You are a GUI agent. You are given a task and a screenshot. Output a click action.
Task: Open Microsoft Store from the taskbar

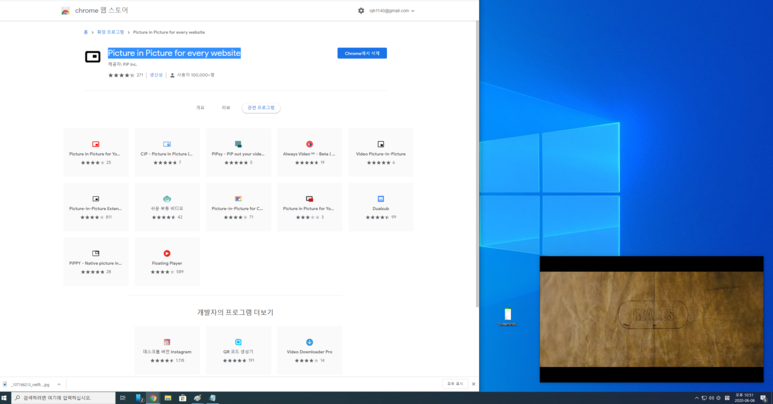(182, 398)
